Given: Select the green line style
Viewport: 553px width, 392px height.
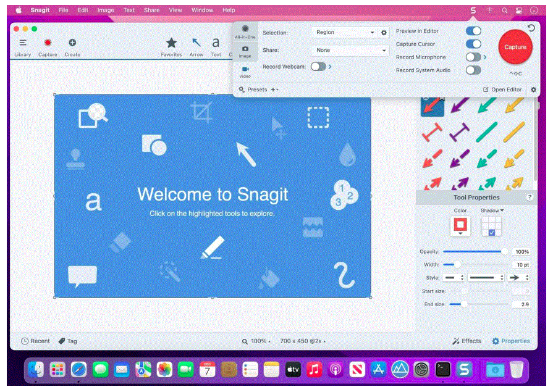Looking at the screenshot, I should point(487,132).
